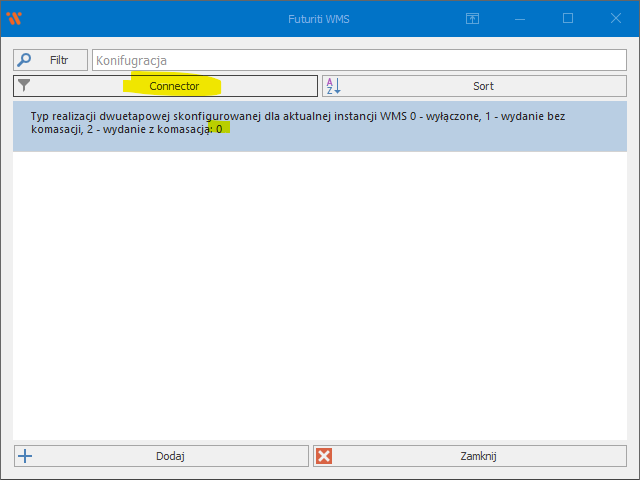The image size is (640, 480).
Task: Click the Futuriti WMS logo icon
Action: pos(14,18)
